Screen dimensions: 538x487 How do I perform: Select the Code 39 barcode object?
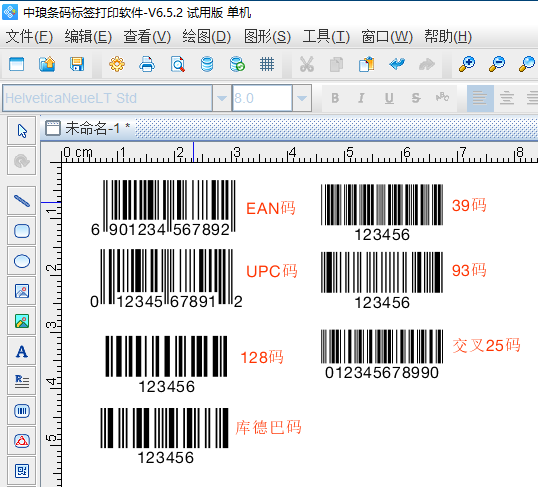[x=382, y=213]
